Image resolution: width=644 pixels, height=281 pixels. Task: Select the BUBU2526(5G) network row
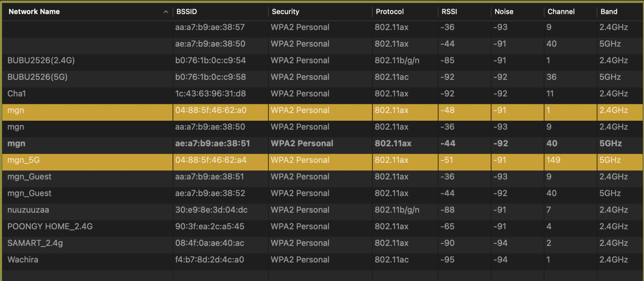tap(38, 77)
